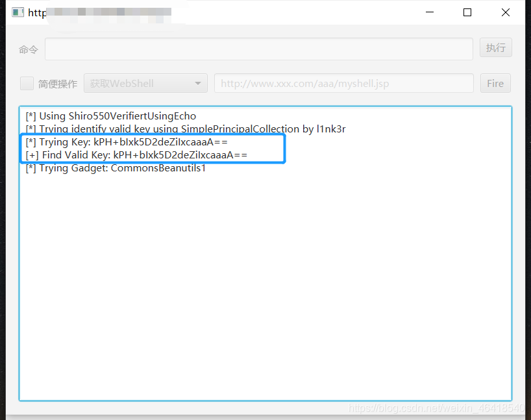Click the SimplePrincipalCollection log line

186,129
